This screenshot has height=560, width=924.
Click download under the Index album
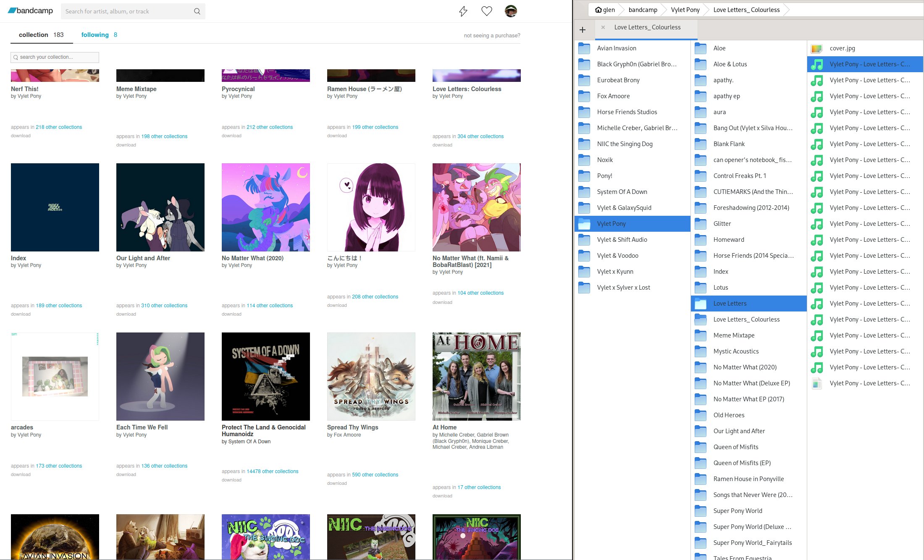[x=21, y=314]
